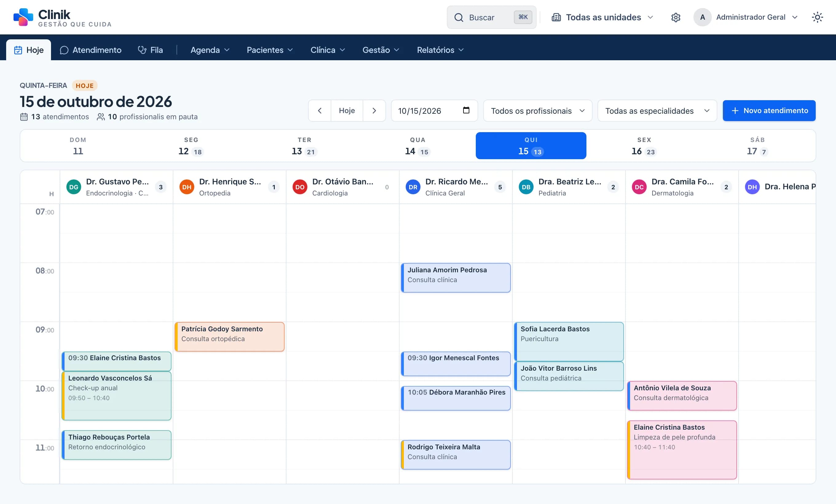This screenshot has height=504, width=836.
Task: Click the 10/15/2026 date field
Action: click(434, 111)
